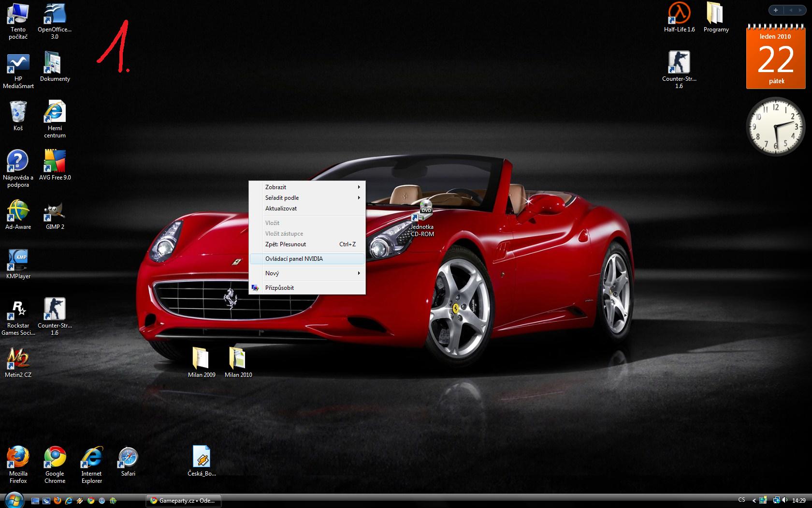Select the GIMP 2 desktop icon
This screenshot has width=812, height=508.
[55, 214]
